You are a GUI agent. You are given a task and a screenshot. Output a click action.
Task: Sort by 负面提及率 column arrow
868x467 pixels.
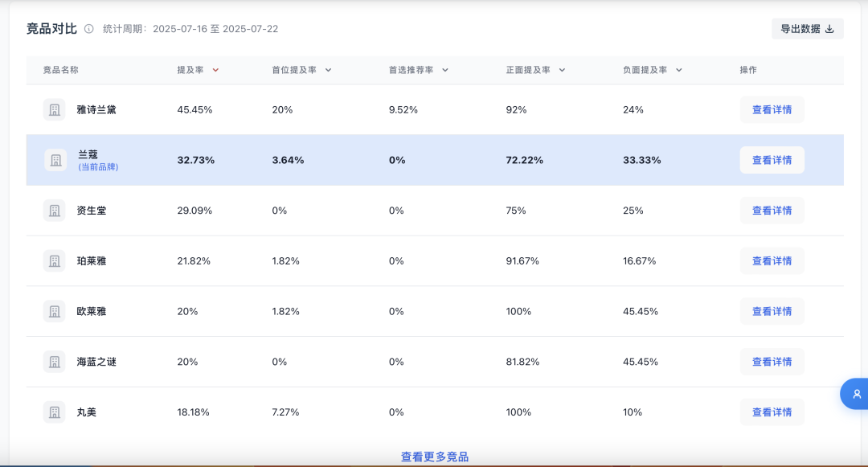pos(678,70)
